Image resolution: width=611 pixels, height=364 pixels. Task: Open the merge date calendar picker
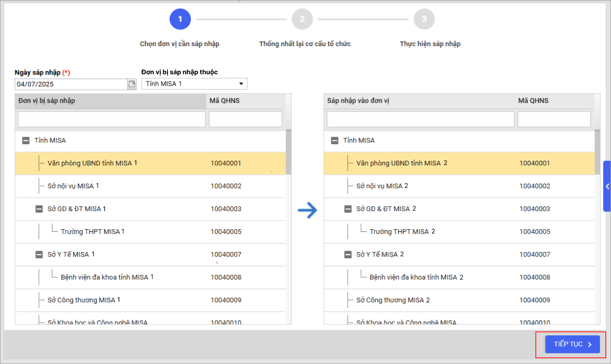(132, 84)
